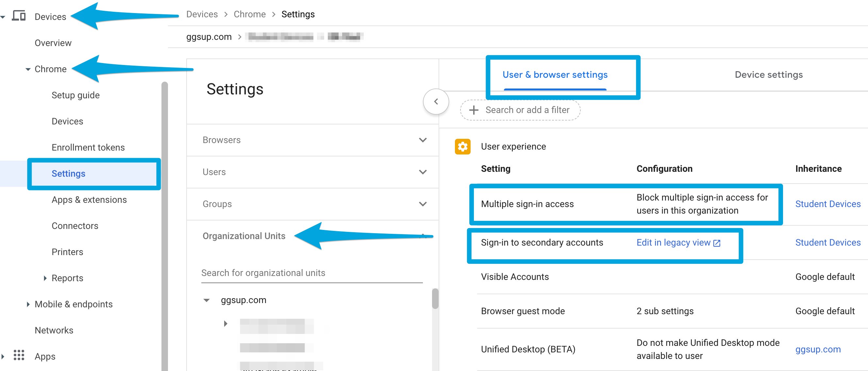
Task: Select the Sign-in to secondary accounts setting
Action: (542, 243)
